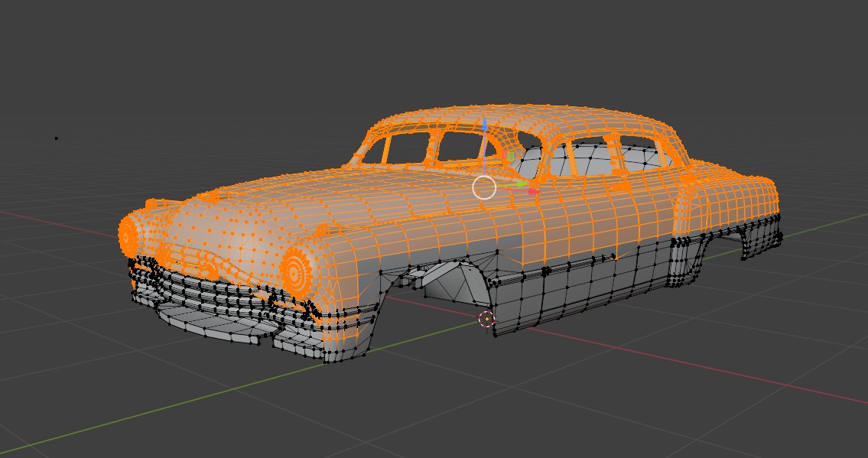The height and width of the screenshot is (458, 868).
Task: Click the blue Z-axis move gizmo arrow
Action: [x=484, y=125]
